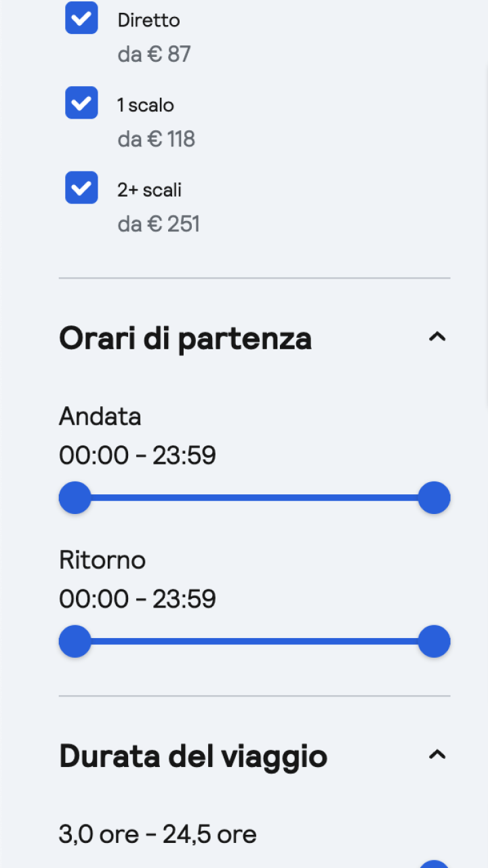Uncheck the Diretto checkbox

click(81, 18)
